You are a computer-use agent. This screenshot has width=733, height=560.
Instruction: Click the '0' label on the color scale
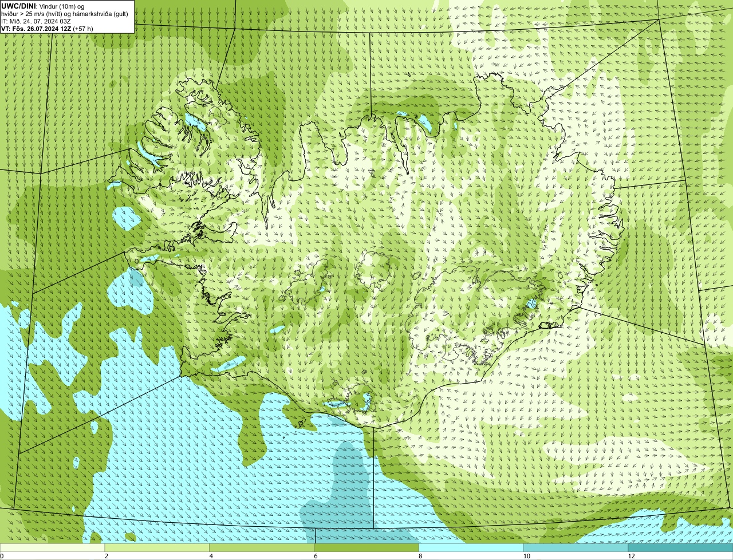(2, 556)
